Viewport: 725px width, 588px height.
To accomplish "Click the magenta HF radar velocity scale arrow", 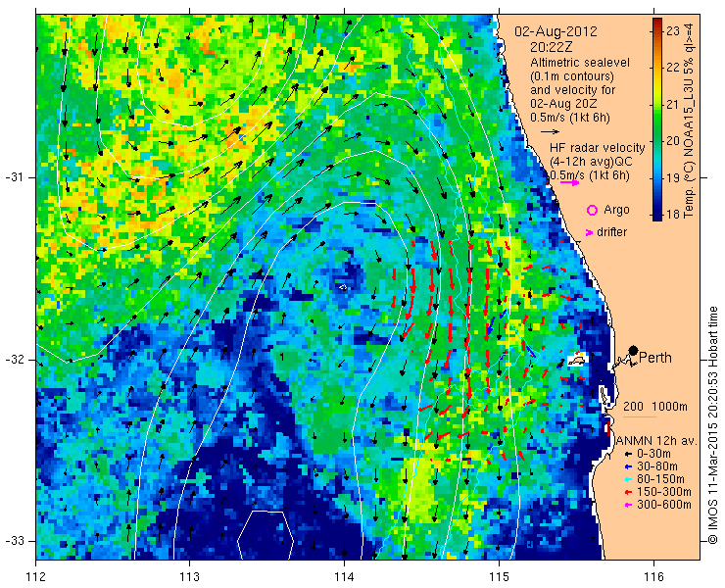I will point(569,182).
